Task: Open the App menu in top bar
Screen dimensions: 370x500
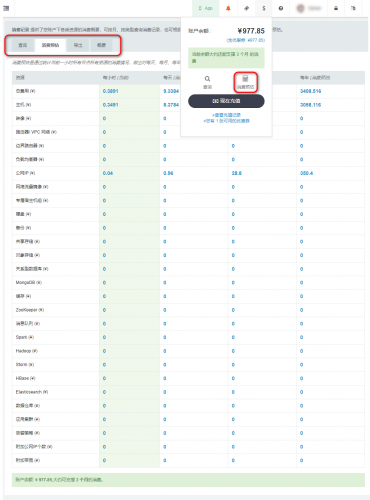Action: pyautogui.click(x=206, y=8)
